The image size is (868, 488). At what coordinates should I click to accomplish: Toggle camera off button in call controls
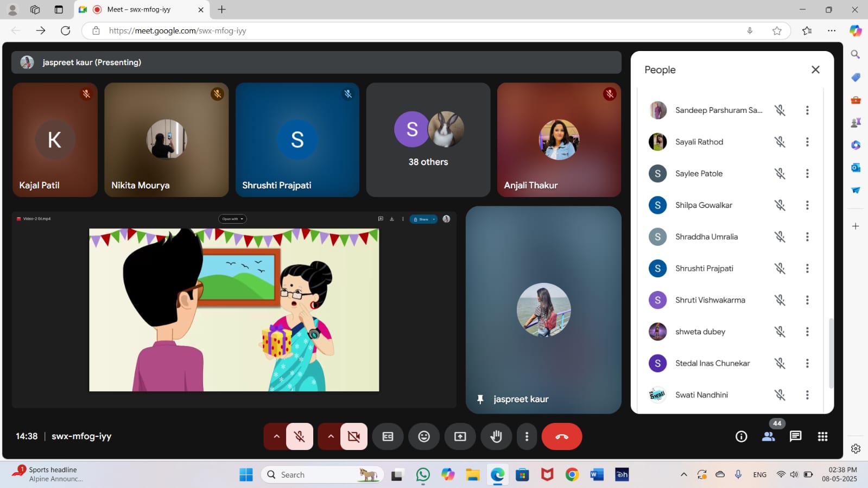tap(354, 436)
